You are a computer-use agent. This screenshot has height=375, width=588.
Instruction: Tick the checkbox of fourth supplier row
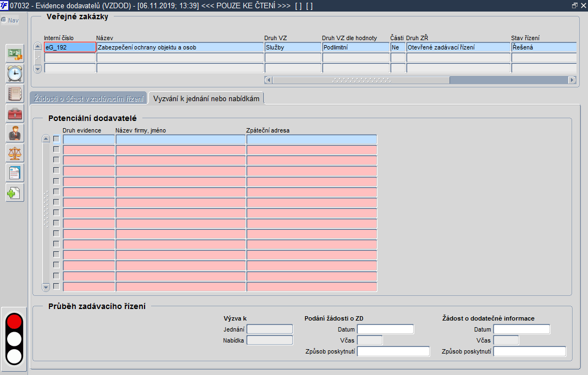(56, 170)
